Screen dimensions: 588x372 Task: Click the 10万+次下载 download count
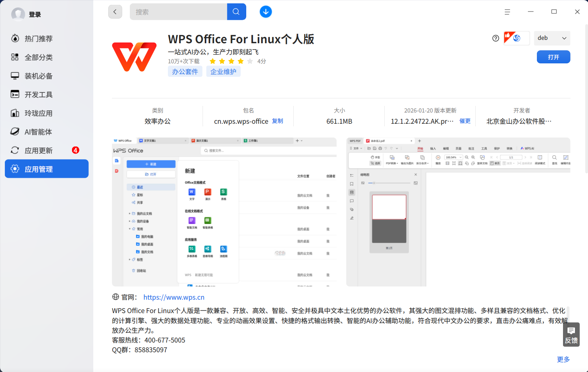click(x=184, y=61)
